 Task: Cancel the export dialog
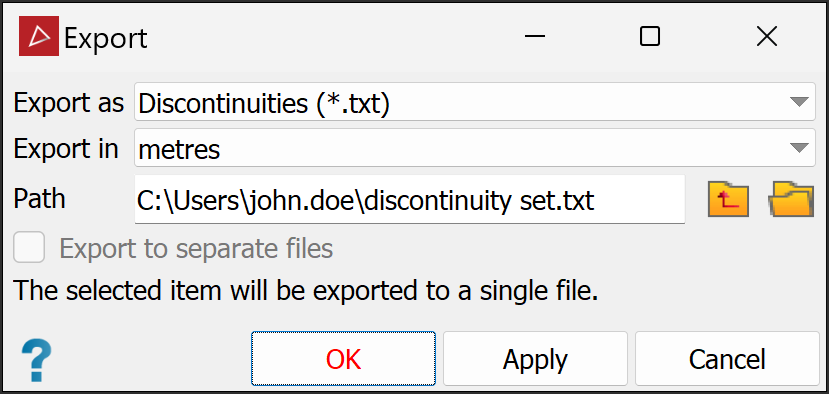click(727, 359)
